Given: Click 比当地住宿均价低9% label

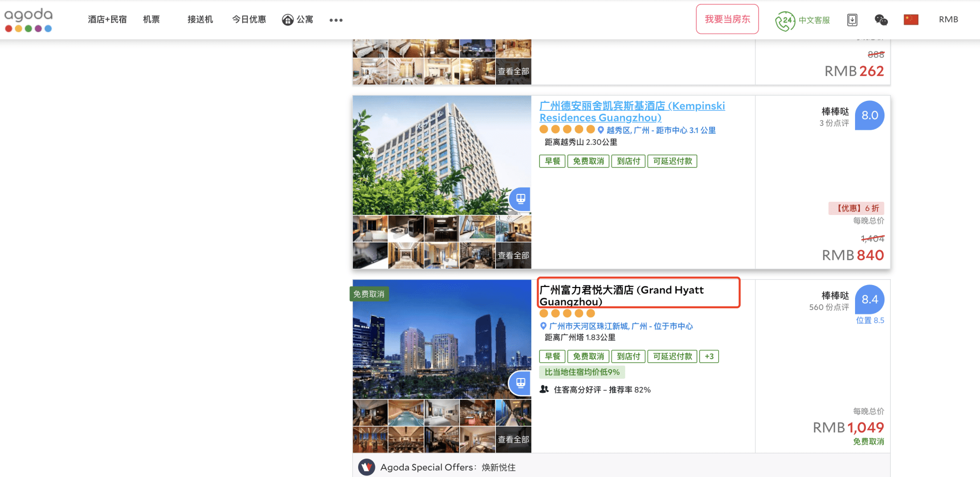Looking at the screenshot, I should coord(582,372).
